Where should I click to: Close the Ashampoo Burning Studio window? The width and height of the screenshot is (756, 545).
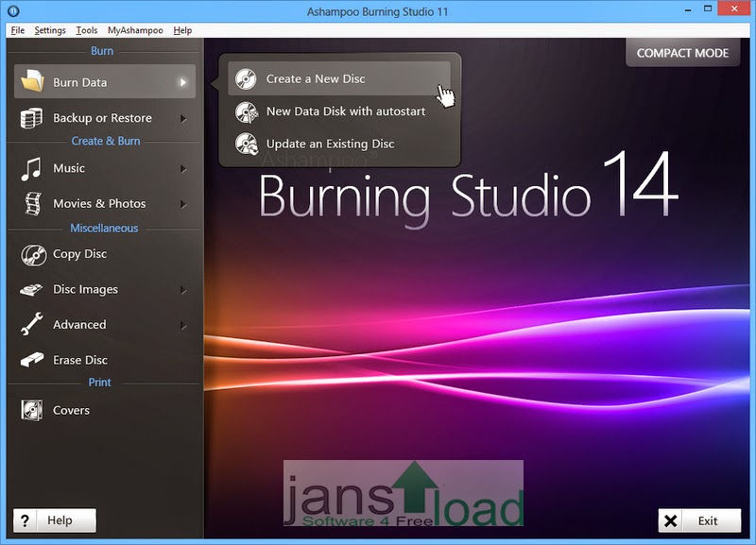click(x=734, y=9)
